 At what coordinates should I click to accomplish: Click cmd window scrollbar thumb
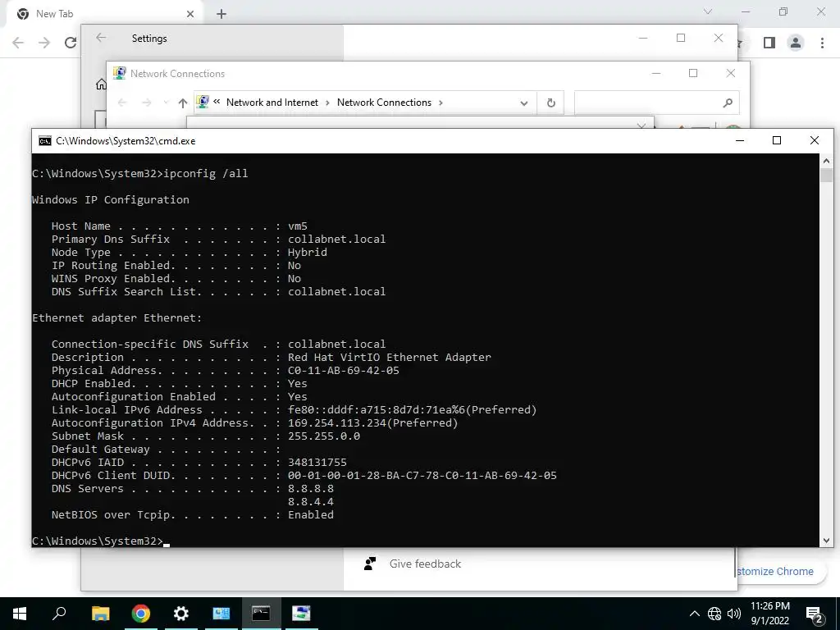tap(826, 176)
